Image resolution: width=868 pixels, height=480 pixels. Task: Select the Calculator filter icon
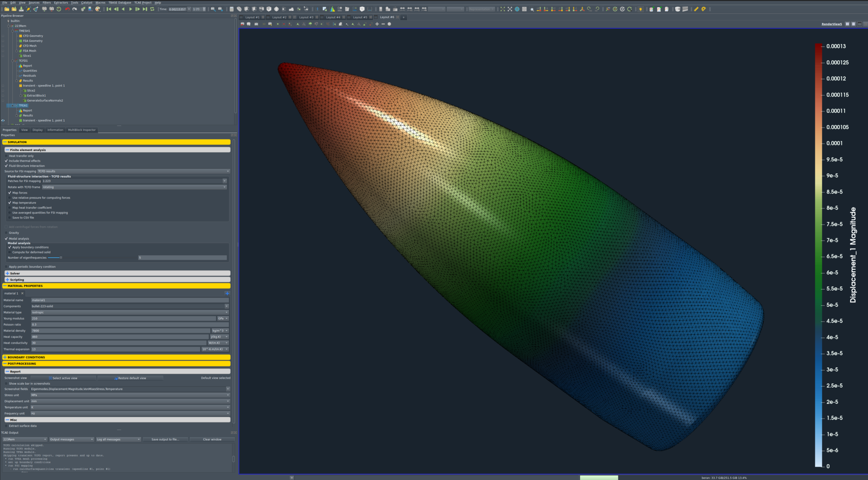(x=231, y=9)
